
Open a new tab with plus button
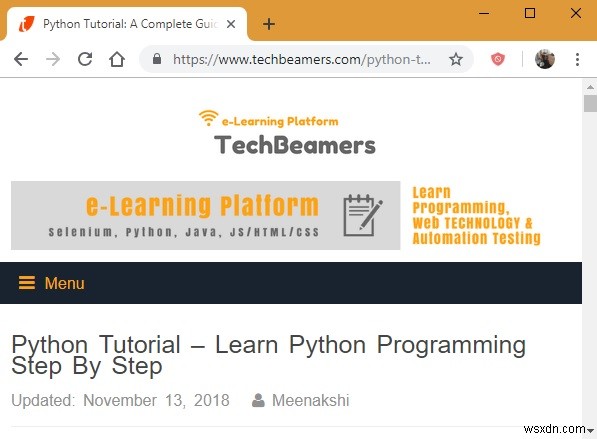(269, 24)
